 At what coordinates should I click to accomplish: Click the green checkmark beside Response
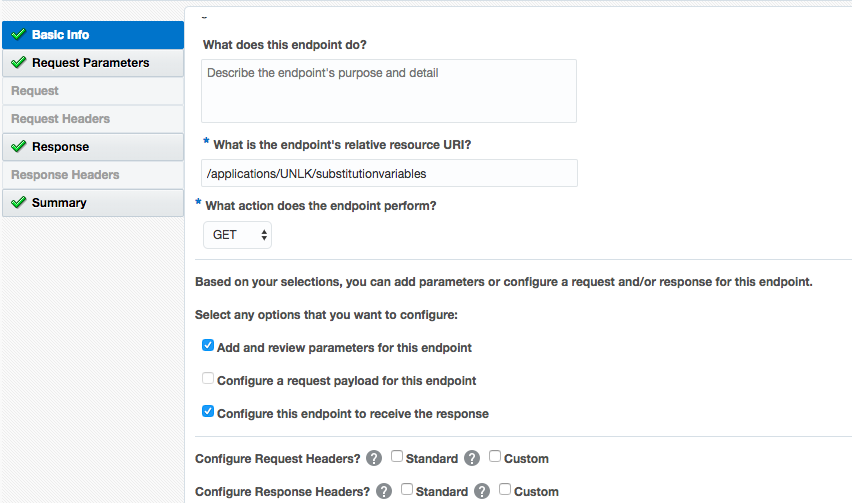[x=18, y=147]
